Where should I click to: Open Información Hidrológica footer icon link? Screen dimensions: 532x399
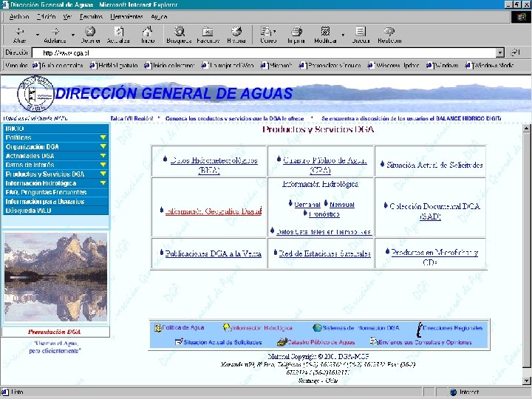(258, 328)
